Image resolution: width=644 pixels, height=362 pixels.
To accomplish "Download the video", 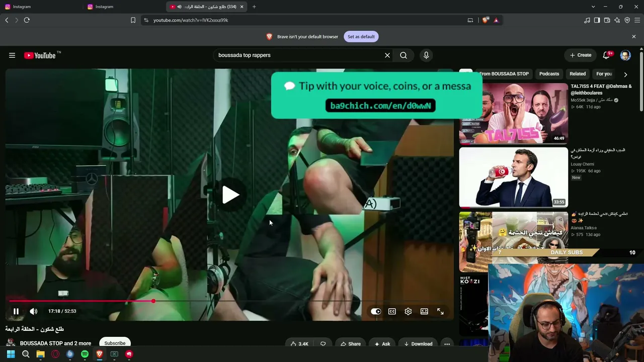I will tap(418, 344).
